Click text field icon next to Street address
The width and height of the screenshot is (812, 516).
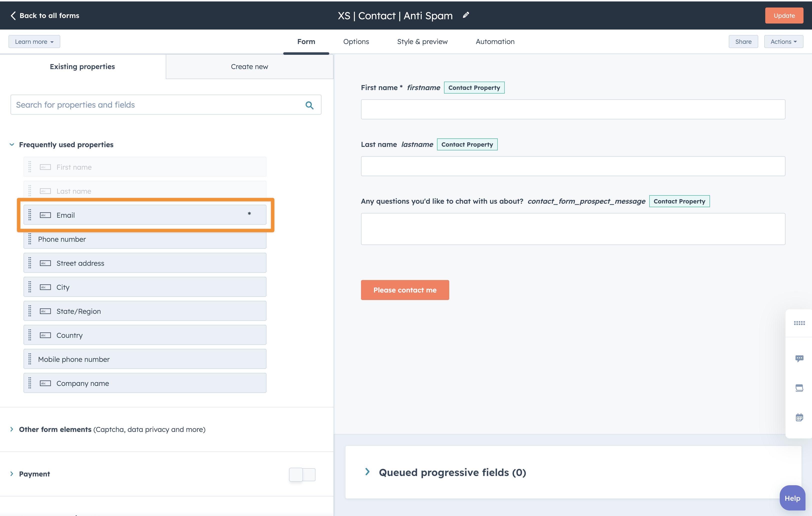45,263
